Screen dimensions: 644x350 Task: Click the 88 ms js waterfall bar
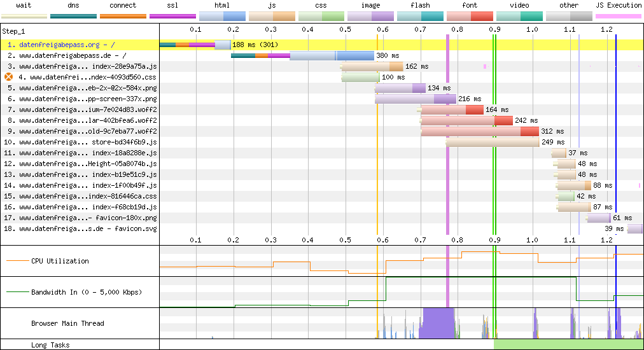pyautogui.click(x=574, y=185)
